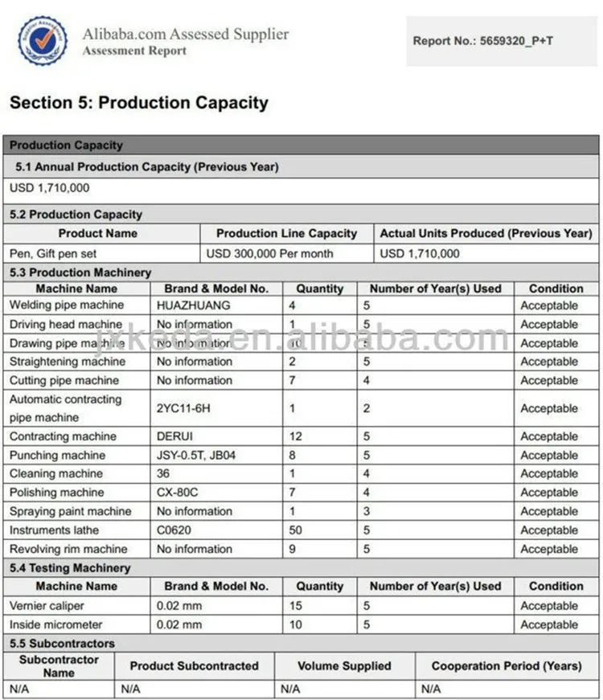Screen dimensions: 603x700
Task: Click the 5.3 Production Machinery section header
Action: point(80,272)
